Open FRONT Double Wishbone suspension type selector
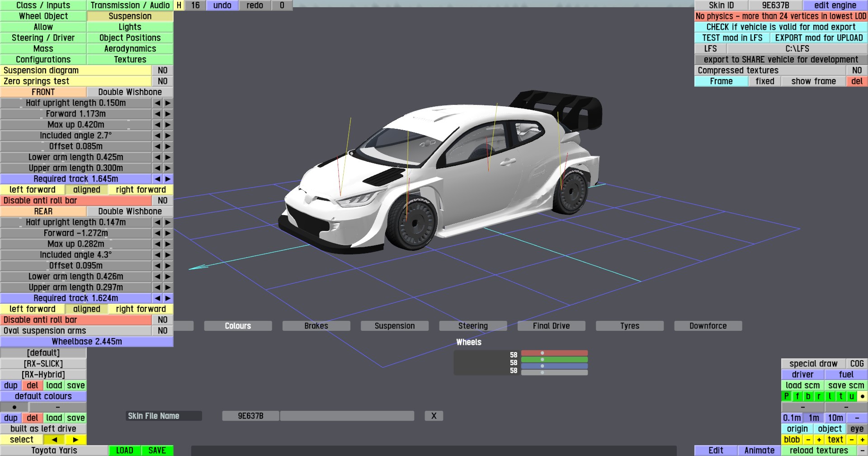This screenshot has width=868, height=456. (x=130, y=92)
